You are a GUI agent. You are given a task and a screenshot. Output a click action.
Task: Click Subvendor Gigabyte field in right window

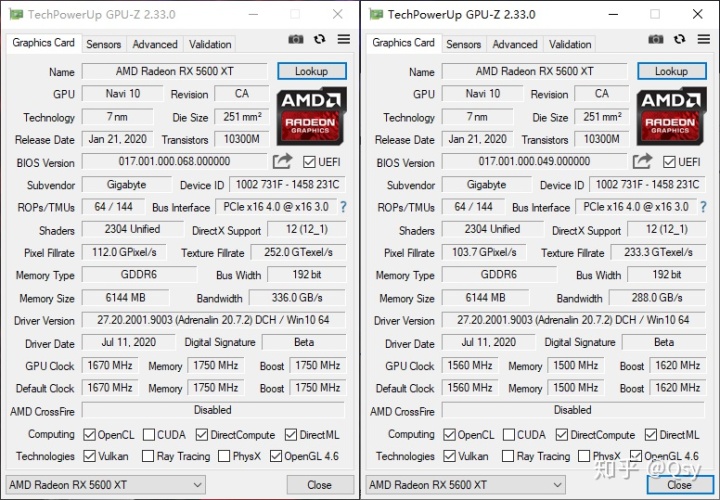click(x=487, y=185)
